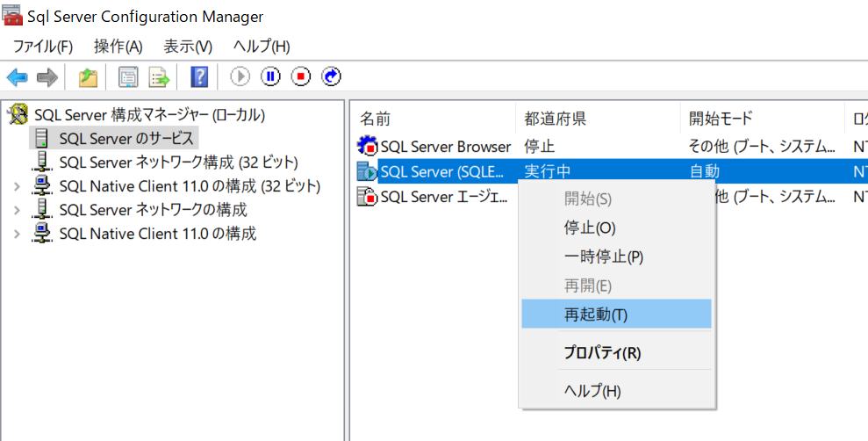The height and width of the screenshot is (441, 868).
Task: Select the SQL Server Browser row name
Action: 446,147
